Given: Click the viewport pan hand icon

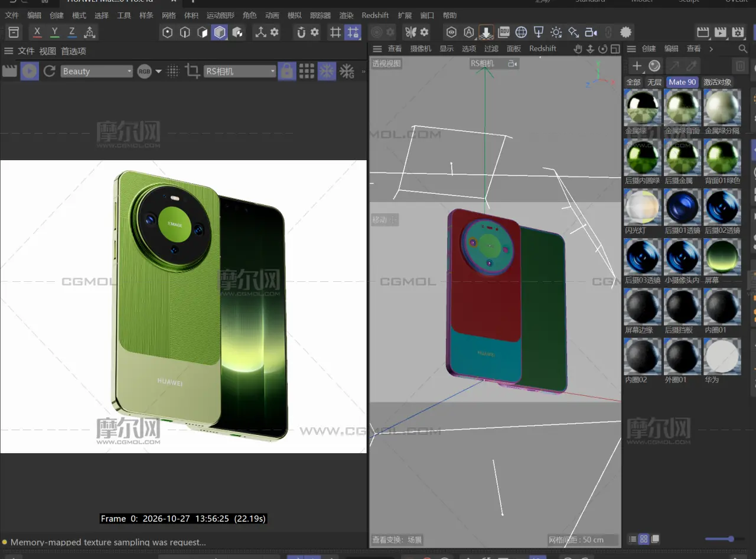Looking at the screenshot, I should (x=578, y=49).
